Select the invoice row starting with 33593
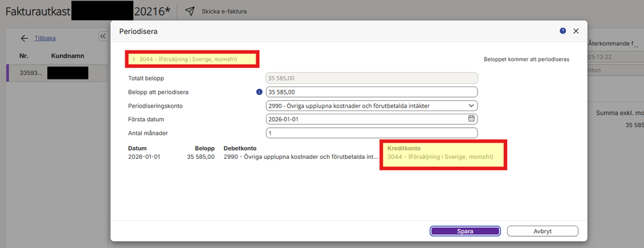Image resolution: width=644 pixels, height=248 pixels. coord(57,73)
